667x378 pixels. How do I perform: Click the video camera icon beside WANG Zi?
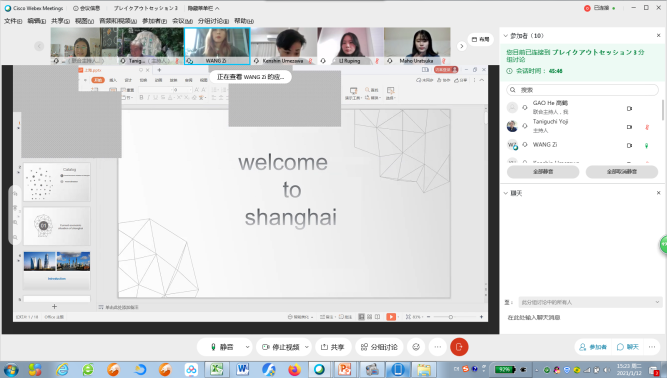tap(629, 145)
